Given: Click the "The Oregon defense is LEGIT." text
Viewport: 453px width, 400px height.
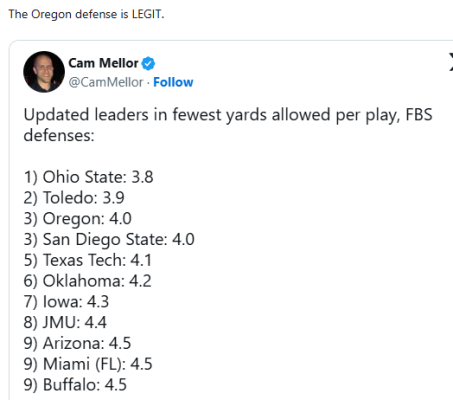Looking at the screenshot, I should [x=86, y=14].
